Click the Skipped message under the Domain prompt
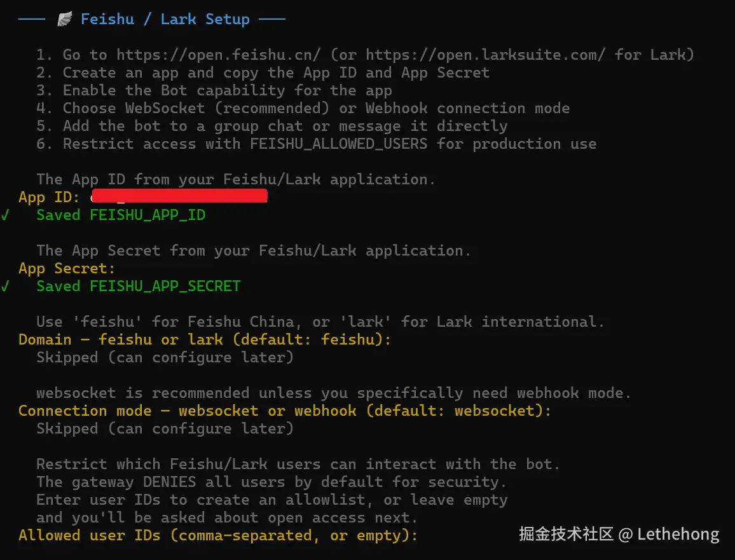The image size is (735, 560). point(165,357)
